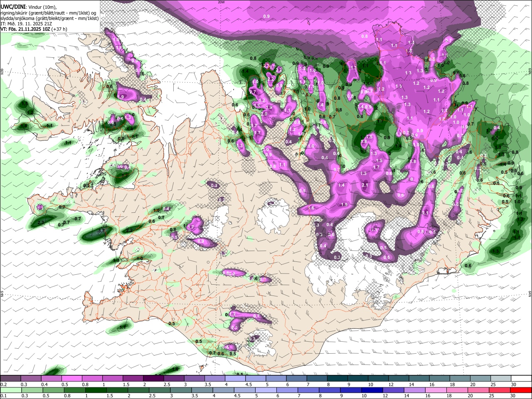Pick the light blue snow swatch from 4 to 4.5
Screen dimensions: 532x399
tap(235, 378)
